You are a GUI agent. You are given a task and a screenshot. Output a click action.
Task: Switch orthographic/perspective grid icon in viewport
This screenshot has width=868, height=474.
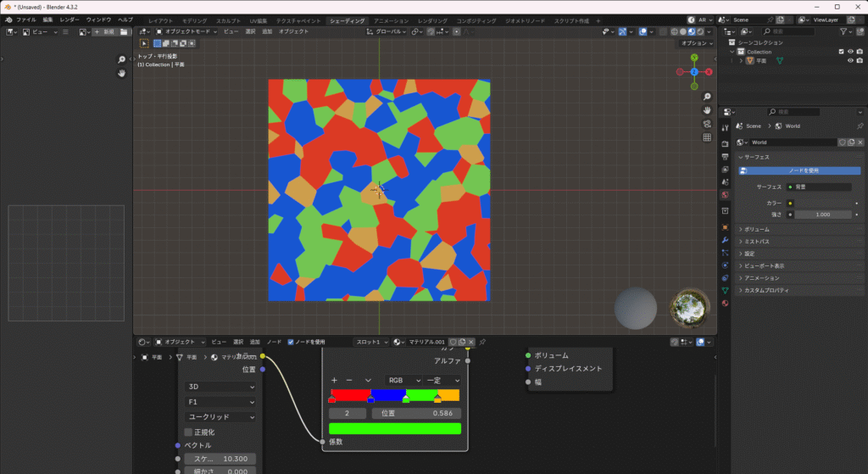[707, 137]
